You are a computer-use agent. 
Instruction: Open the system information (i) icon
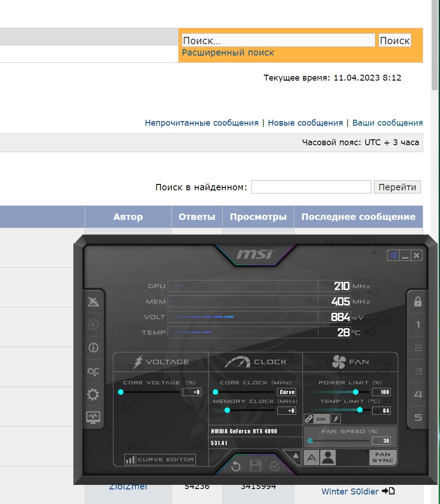[93, 347]
